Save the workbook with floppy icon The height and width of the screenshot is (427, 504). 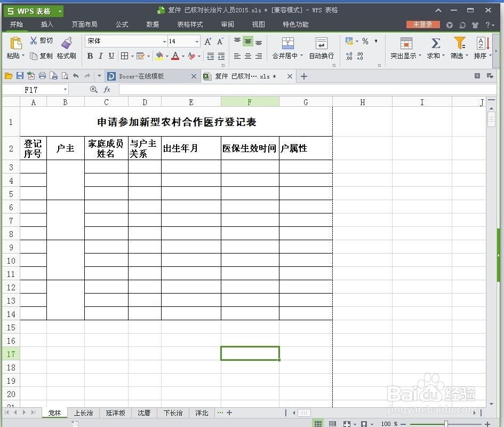pos(20,76)
